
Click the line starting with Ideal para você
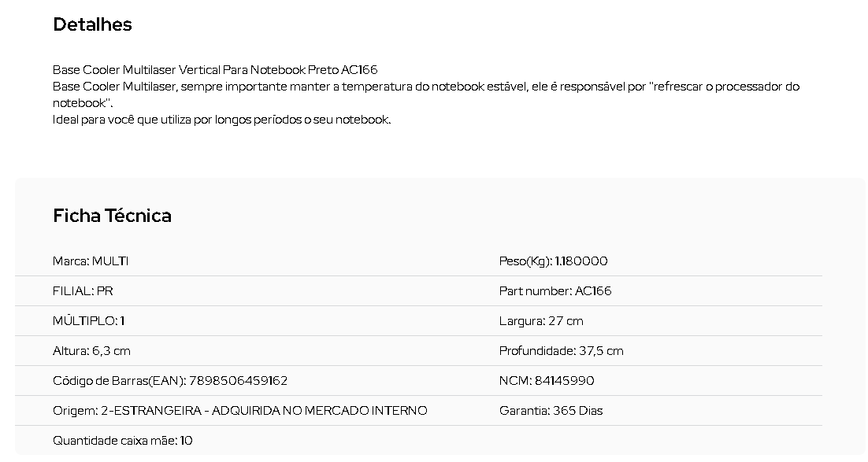tap(222, 120)
